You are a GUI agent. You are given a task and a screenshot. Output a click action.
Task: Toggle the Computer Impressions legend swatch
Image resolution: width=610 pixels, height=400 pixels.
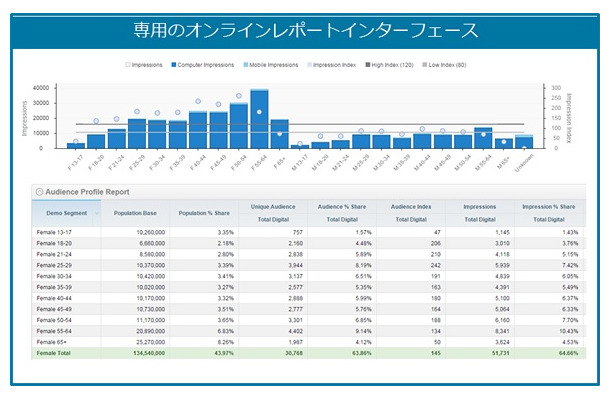174,65
